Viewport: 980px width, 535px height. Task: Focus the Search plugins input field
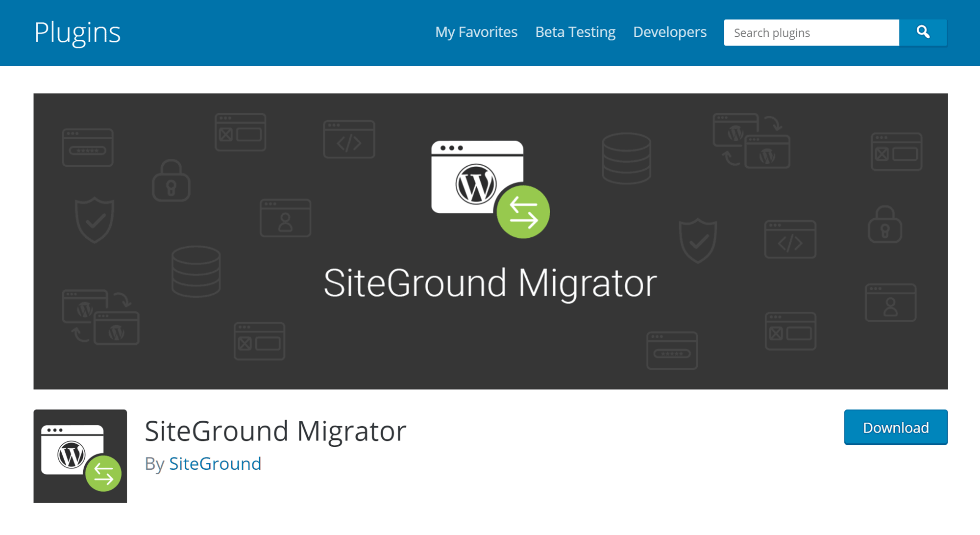pos(811,32)
